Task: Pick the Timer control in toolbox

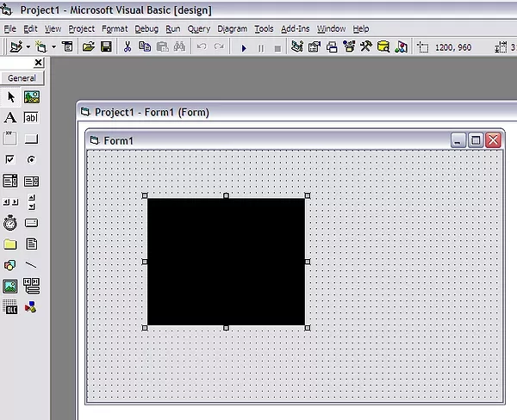Action: [10, 223]
